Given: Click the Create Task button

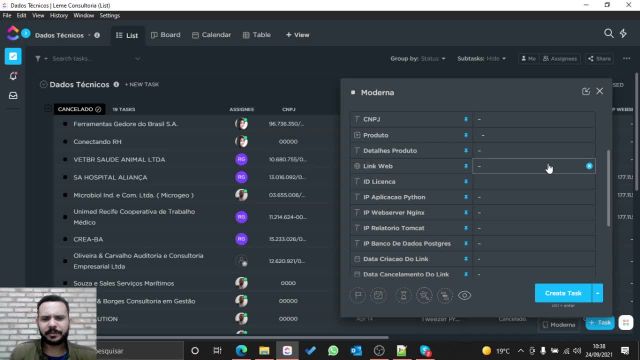Looking at the screenshot, I should (x=563, y=293).
